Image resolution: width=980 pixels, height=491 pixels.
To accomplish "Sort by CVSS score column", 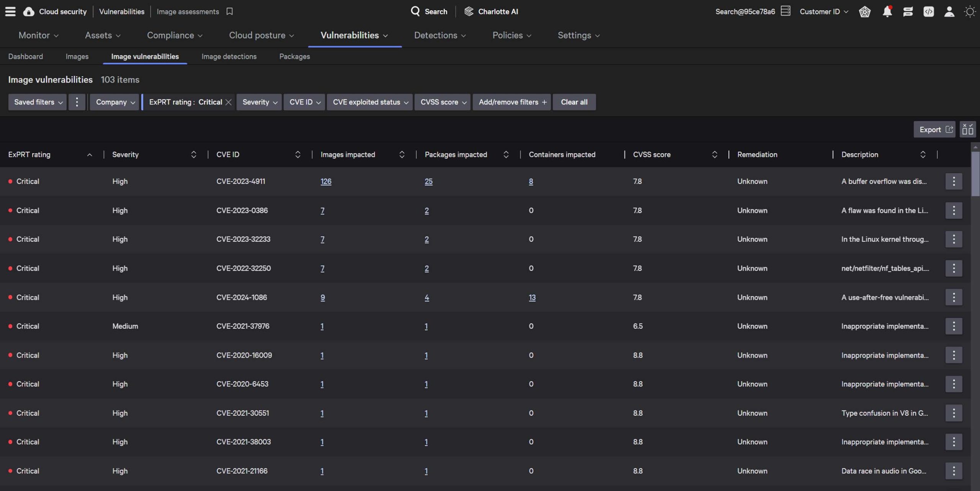I will 714,154.
